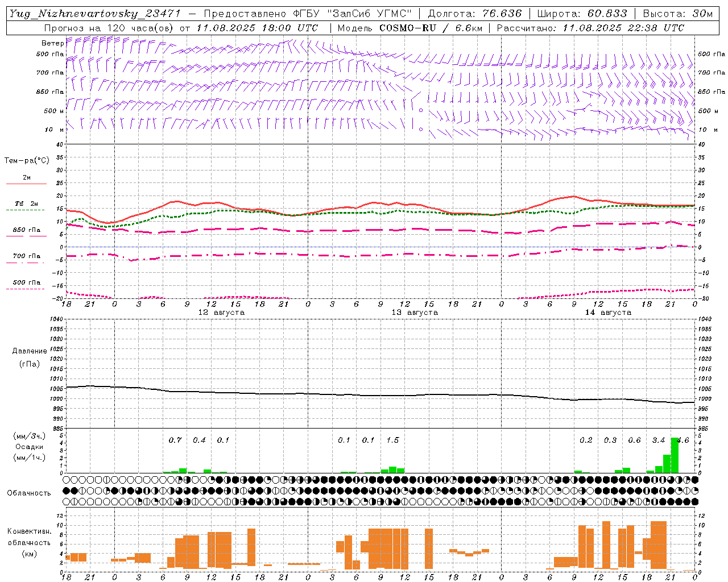Click the Давление chart label
The height and width of the screenshot is (582, 728).
pos(30,351)
